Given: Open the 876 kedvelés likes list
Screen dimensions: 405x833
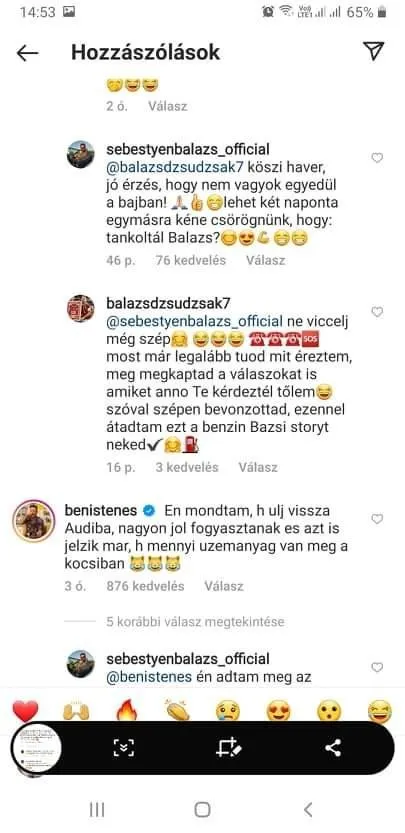Looking at the screenshot, I should coord(145,586).
